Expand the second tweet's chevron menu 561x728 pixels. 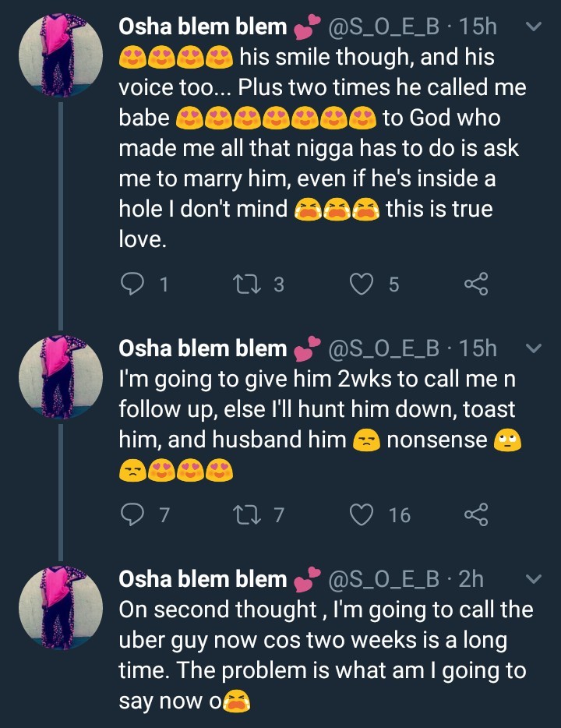tap(534, 348)
